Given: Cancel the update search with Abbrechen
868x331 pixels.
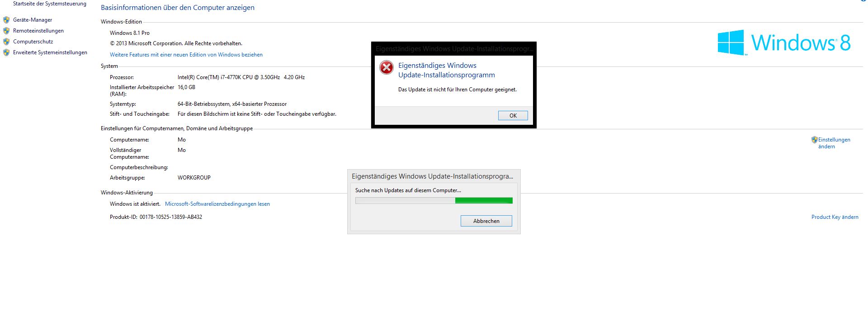Looking at the screenshot, I should coord(486,221).
